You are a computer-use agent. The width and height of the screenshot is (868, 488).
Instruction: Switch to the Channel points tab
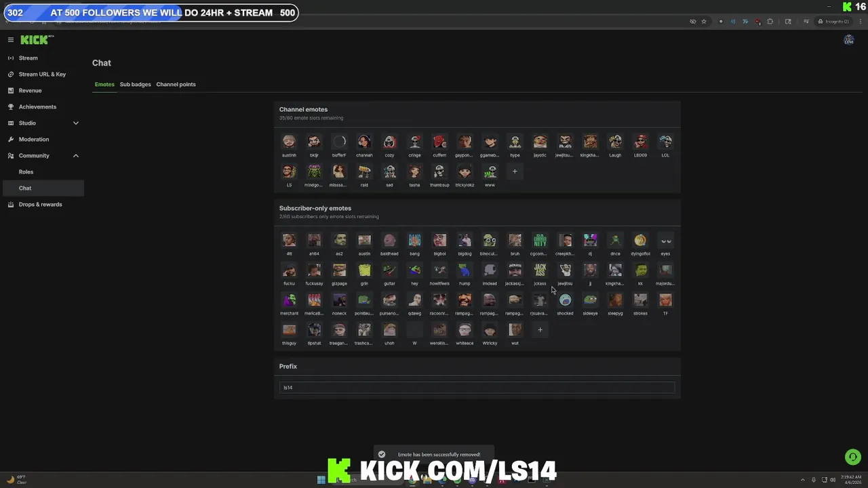176,84
